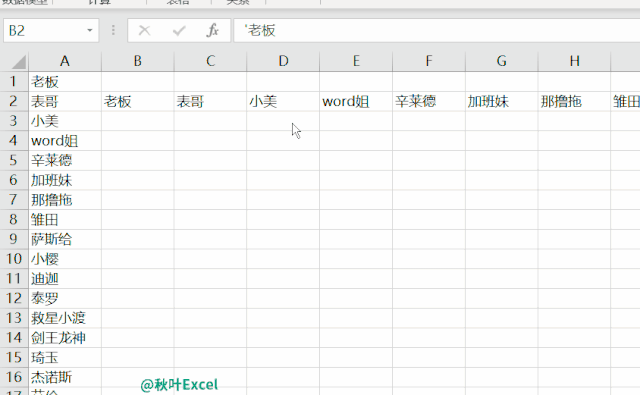Click cell C2 containing 表哥
Viewport: 640px width, 395px height.
tap(210, 101)
